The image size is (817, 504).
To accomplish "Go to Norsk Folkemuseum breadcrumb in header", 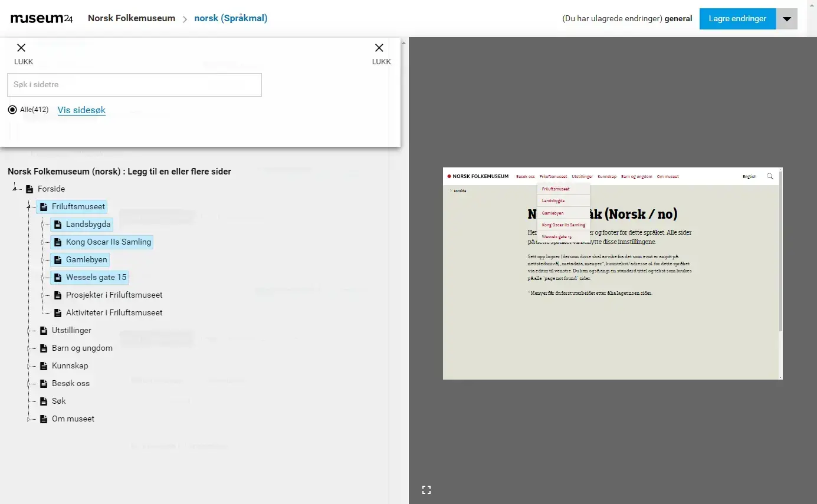I will (132, 18).
